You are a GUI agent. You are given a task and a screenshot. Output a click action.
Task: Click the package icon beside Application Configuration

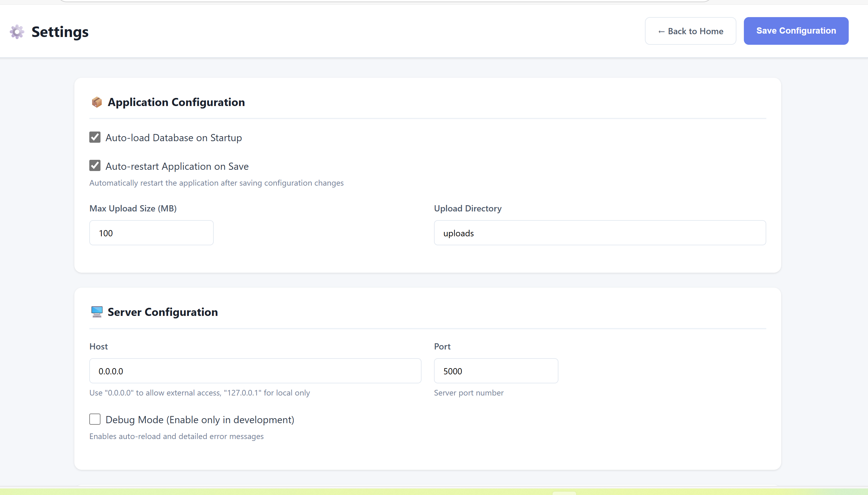tap(96, 102)
